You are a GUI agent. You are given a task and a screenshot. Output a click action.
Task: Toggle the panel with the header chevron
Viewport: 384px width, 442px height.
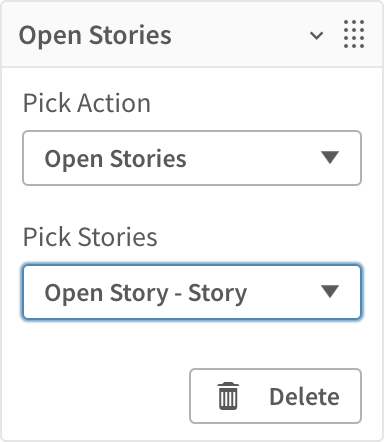(x=316, y=35)
